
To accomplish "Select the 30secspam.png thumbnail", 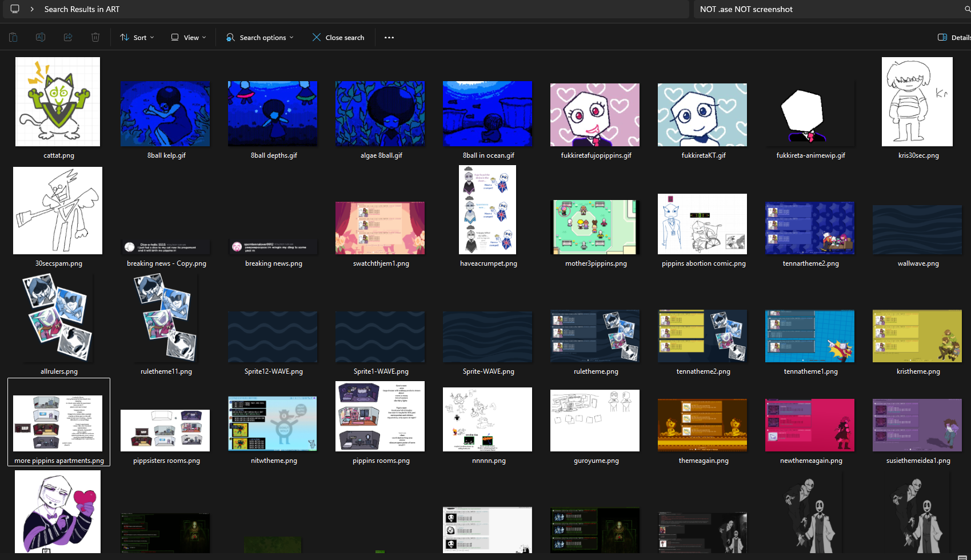I will click(58, 211).
